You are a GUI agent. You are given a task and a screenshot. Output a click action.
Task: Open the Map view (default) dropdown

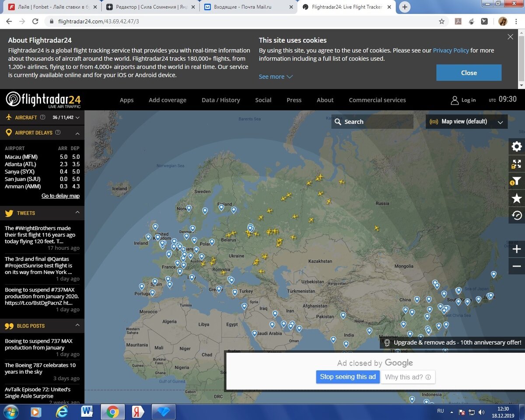coord(466,122)
